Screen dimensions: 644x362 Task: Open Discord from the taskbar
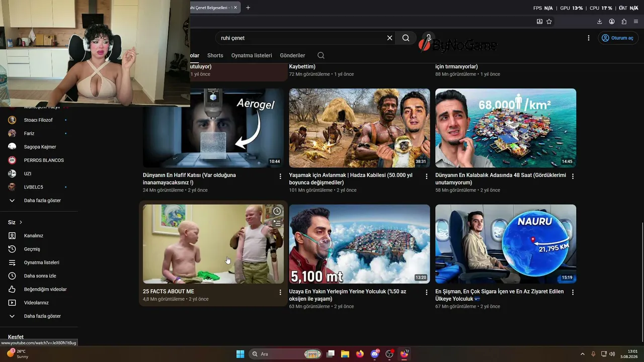point(375,354)
